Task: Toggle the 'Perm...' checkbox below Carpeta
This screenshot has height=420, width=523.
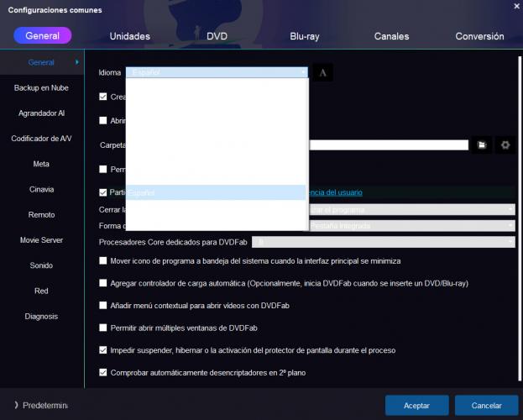Action: point(102,169)
